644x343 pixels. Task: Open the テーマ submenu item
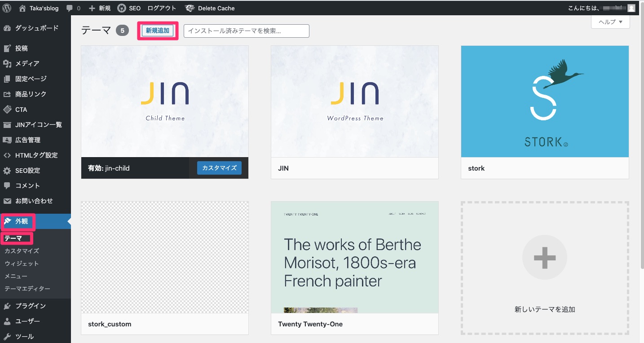(x=13, y=238)
